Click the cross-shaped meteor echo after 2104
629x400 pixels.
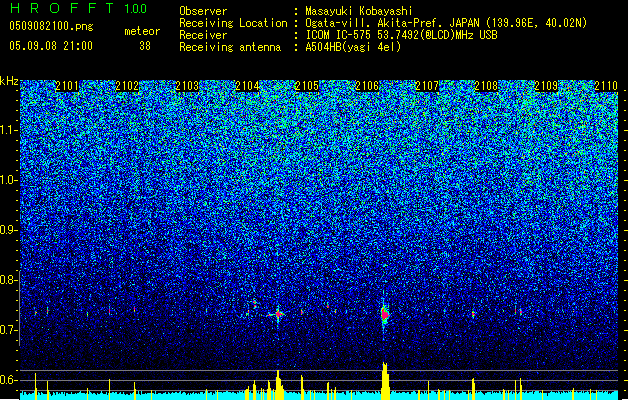click(x=278, y=314)
